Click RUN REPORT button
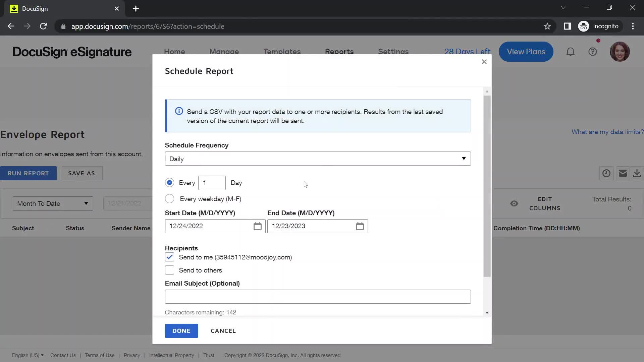This screenshot has height=362, width=644. pyautogui.click(x=28, y=173)
